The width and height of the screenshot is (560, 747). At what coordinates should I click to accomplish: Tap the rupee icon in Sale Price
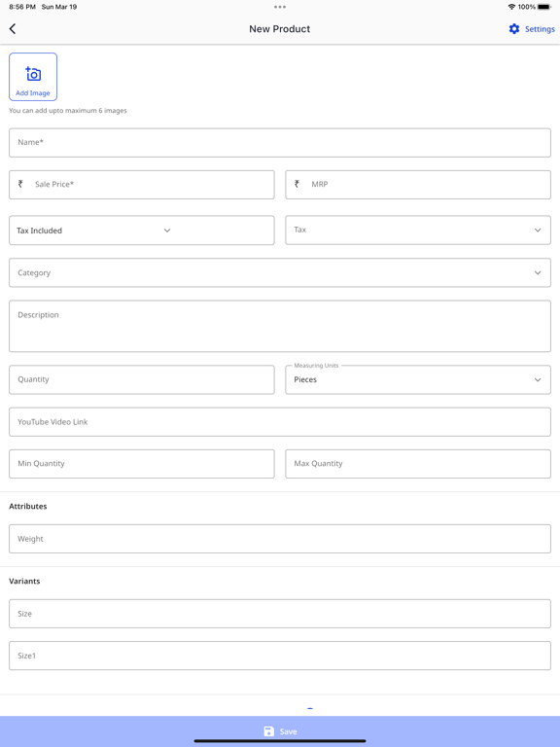pos(20,184)
